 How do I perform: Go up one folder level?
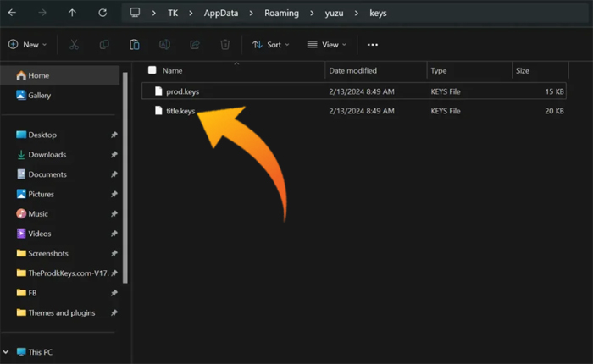tap(72, 14)
